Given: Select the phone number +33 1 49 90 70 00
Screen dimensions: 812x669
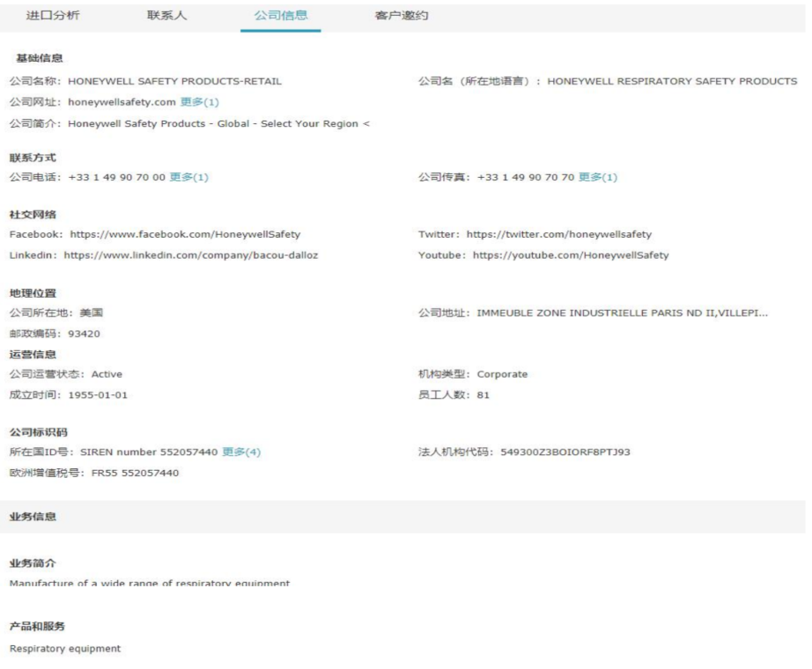Looking at the screenshot, I should click(x=116, y=177).
